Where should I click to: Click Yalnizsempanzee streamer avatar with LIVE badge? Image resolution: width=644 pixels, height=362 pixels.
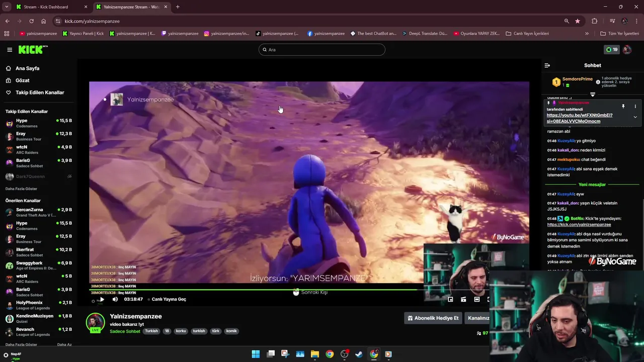(x=95, y=323)
